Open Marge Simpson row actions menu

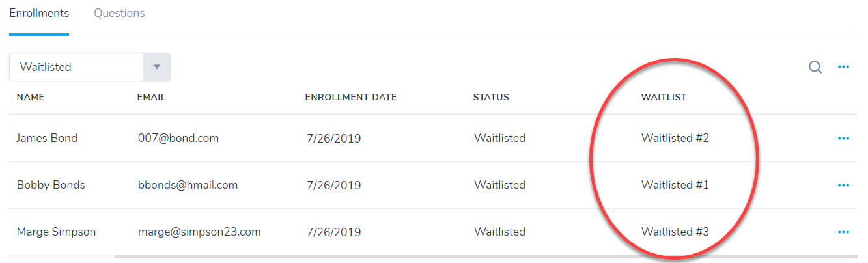click(843, 232)
